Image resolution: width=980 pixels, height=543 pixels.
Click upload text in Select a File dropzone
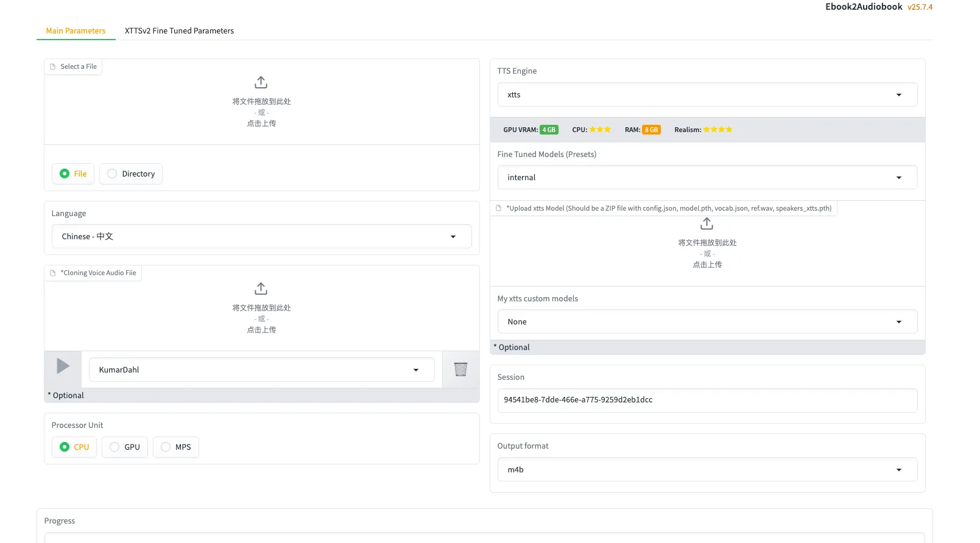pos(261,123)
